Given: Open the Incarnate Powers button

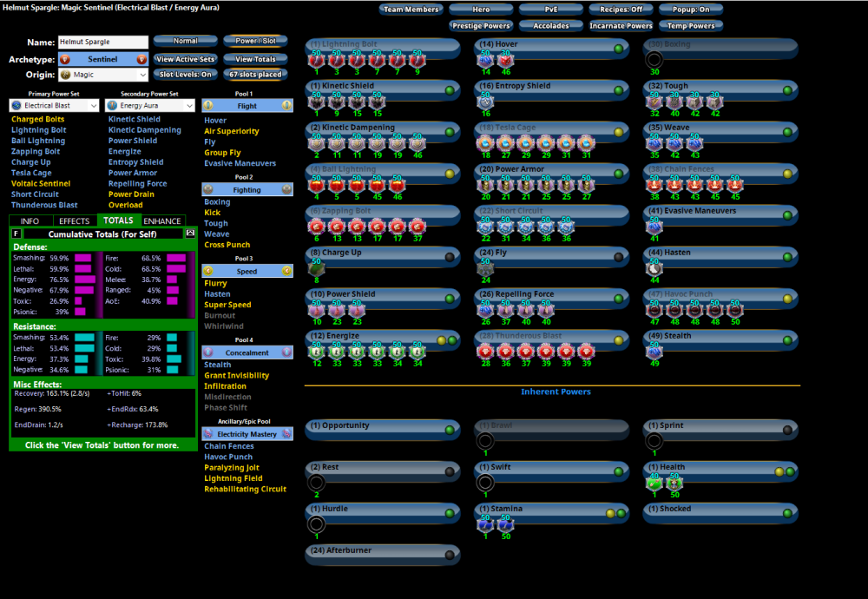Looking at the screenshot, I should [621, 26].
